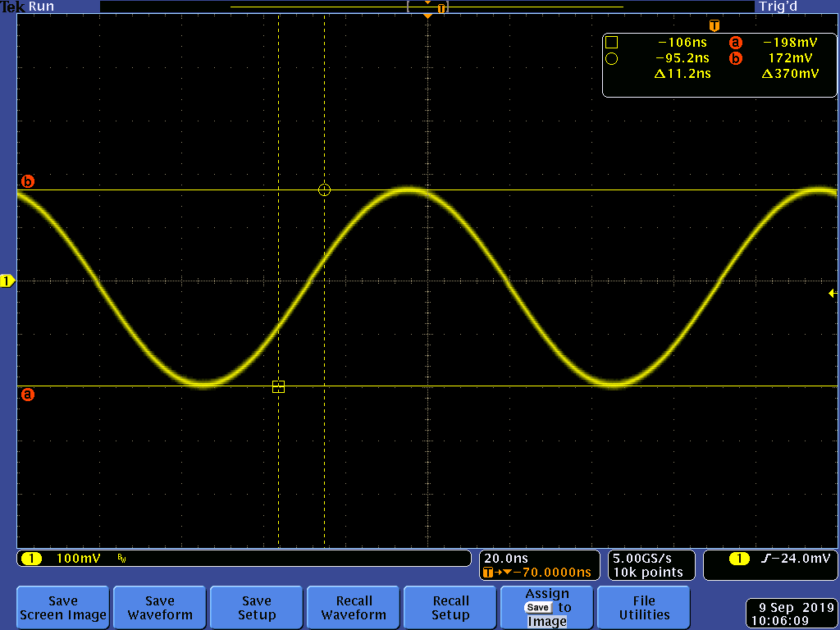Select horizontal cursor 'b' label marker
This screenshot has width=840, height=630.
27,181
